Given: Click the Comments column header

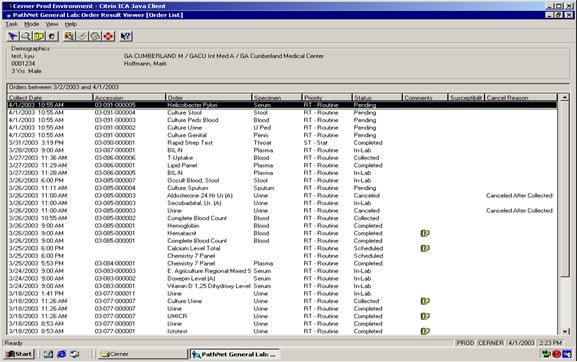Looking at the screenshot, I should click(x=425, y=97).
